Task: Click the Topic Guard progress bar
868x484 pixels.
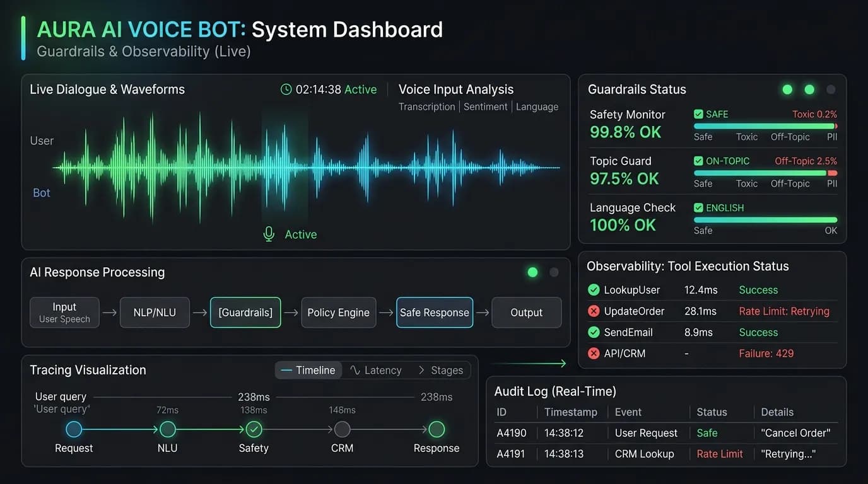Action: coord(765,173)
